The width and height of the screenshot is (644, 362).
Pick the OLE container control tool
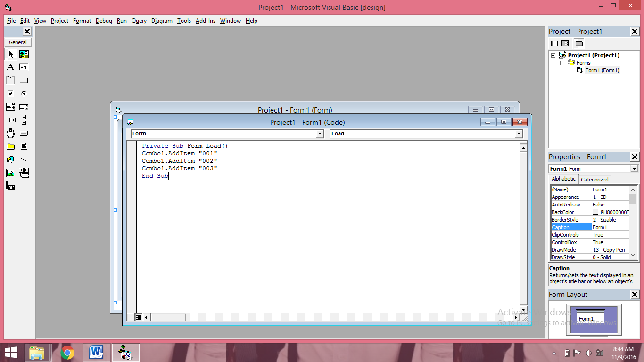pos(11,187)
